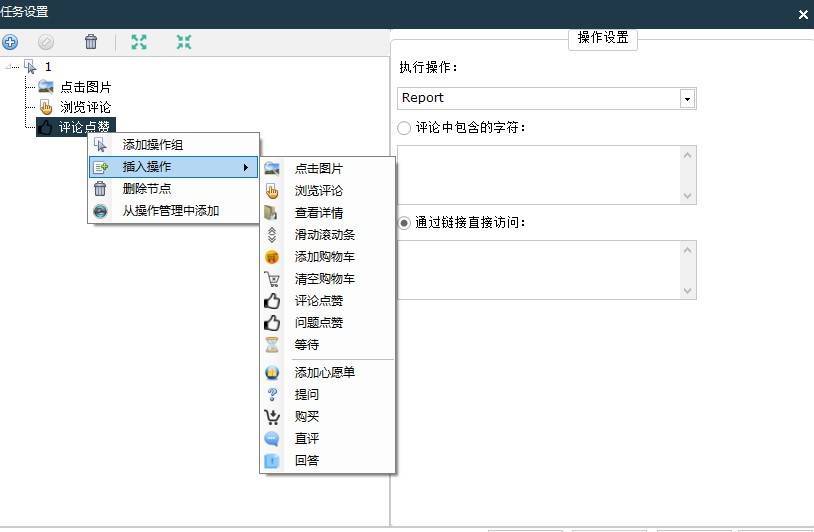Click the scroll arrows icon beside 滑动滚动条
This screenshot has width=814, height=532.
272,235
